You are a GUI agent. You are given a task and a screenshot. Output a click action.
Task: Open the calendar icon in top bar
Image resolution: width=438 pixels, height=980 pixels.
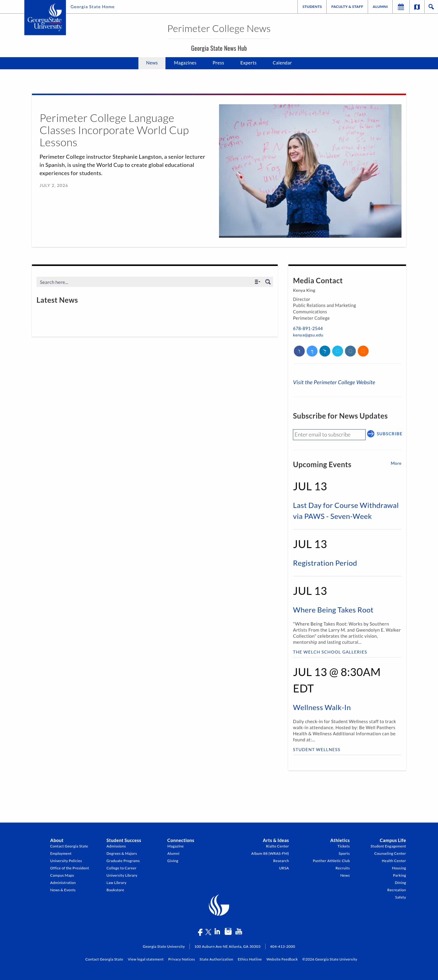(x=401, y=7)
